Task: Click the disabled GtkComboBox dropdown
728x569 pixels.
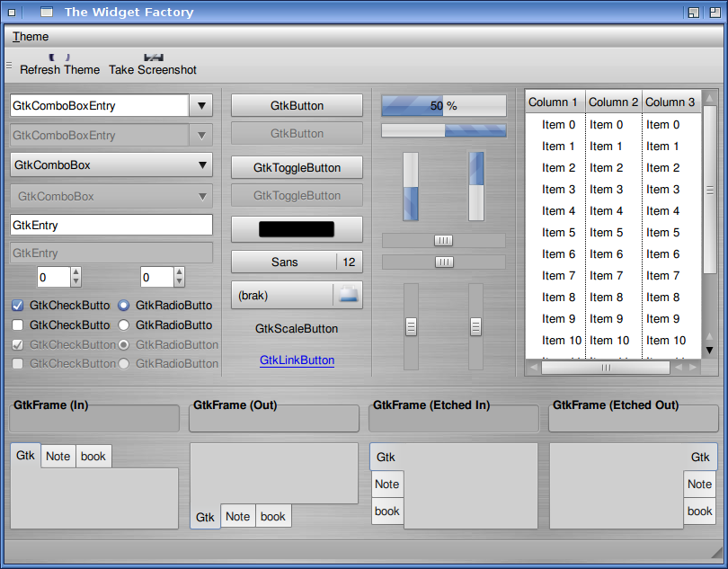Action: 111,196
